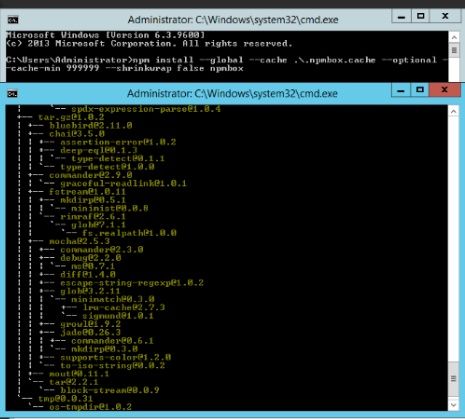Click the 'tar@2.2.1' line
465x419 pixels.
point(74,382)
